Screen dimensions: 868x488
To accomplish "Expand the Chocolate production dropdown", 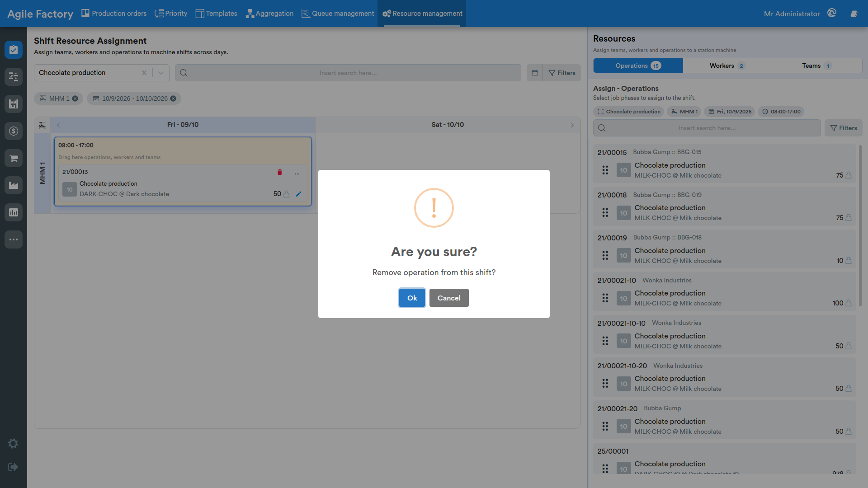I will [x=161, y=73].
